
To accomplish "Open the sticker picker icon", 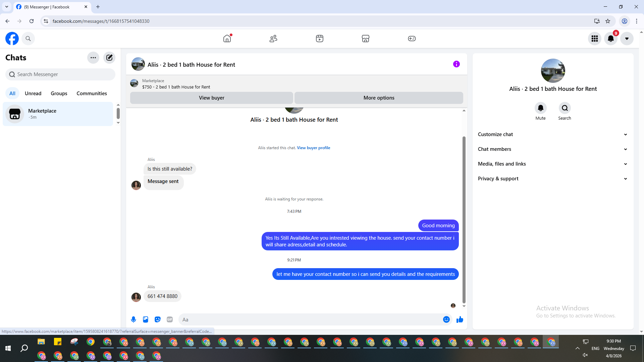I will point(158,319).
